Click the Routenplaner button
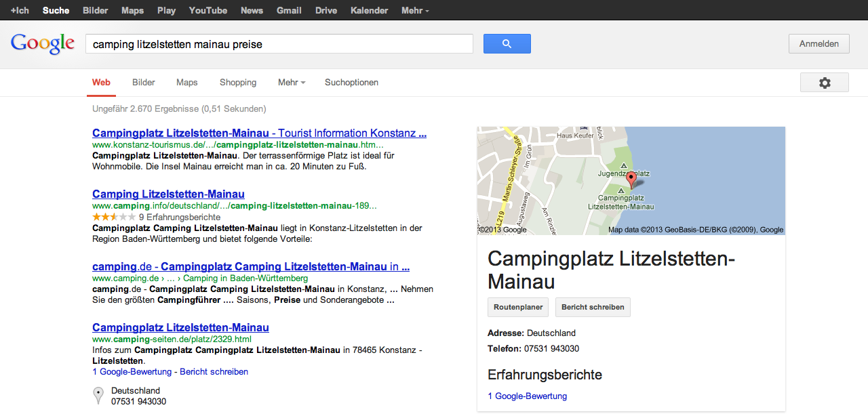Image resolution: width=868 pixels, height=416 pixels. point(518,307)
